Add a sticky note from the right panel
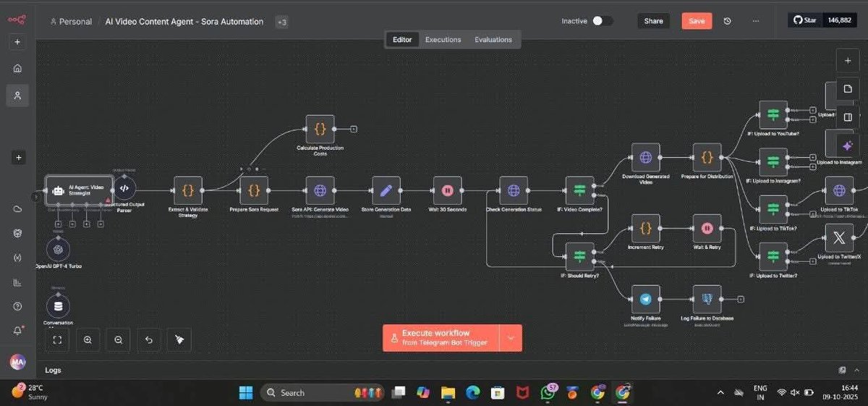The image size is (868, 406). click(x=848, y=88)
